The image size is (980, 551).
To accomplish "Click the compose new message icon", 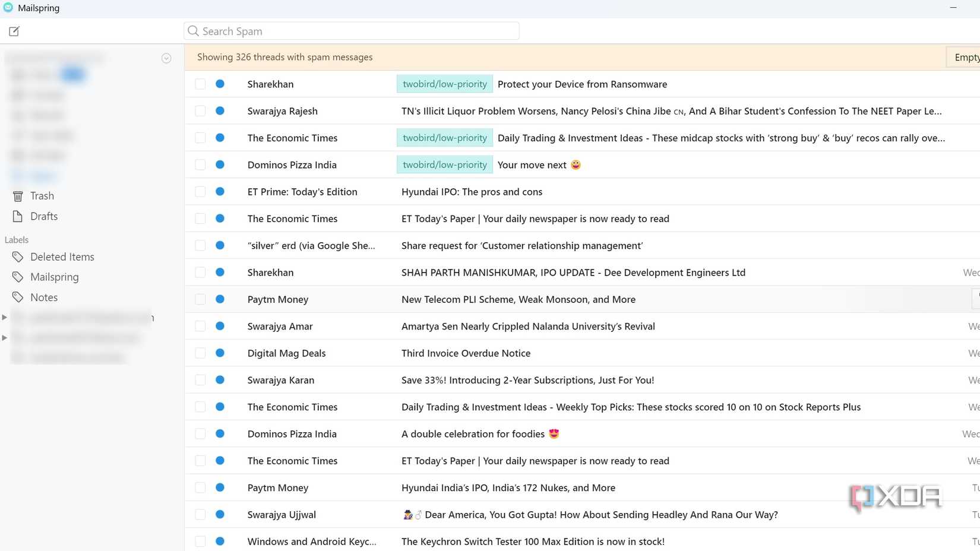I will coord(14,31).
